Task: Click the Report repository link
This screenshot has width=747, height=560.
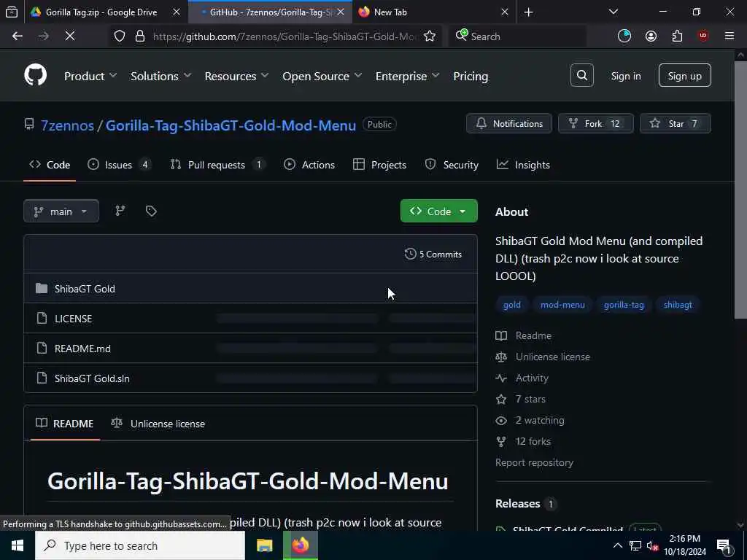Action: (534, 462)
